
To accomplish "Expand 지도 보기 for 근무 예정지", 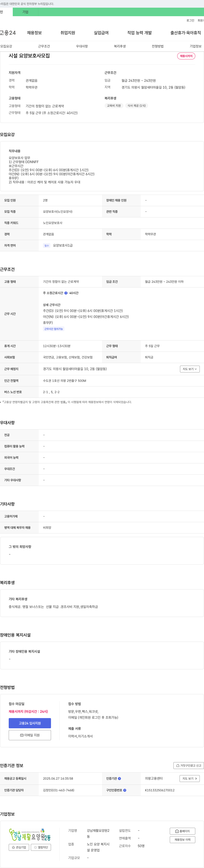I will [190, 369].
